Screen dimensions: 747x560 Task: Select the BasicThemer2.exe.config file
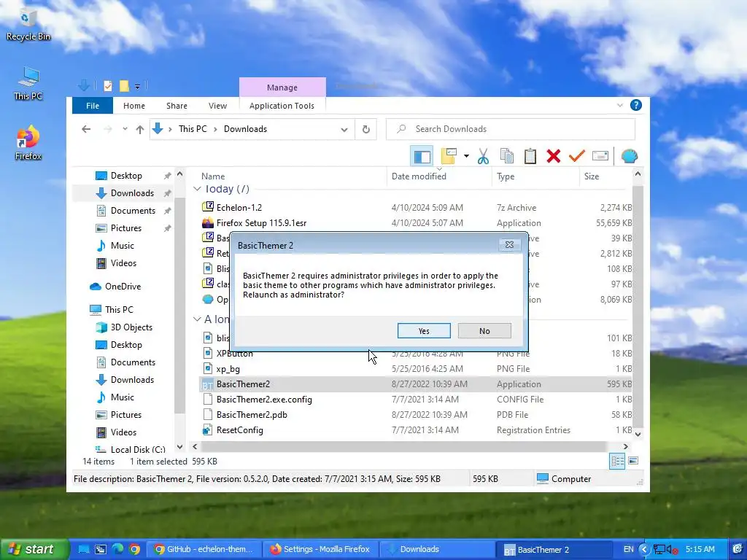click(x=417, y=400)
